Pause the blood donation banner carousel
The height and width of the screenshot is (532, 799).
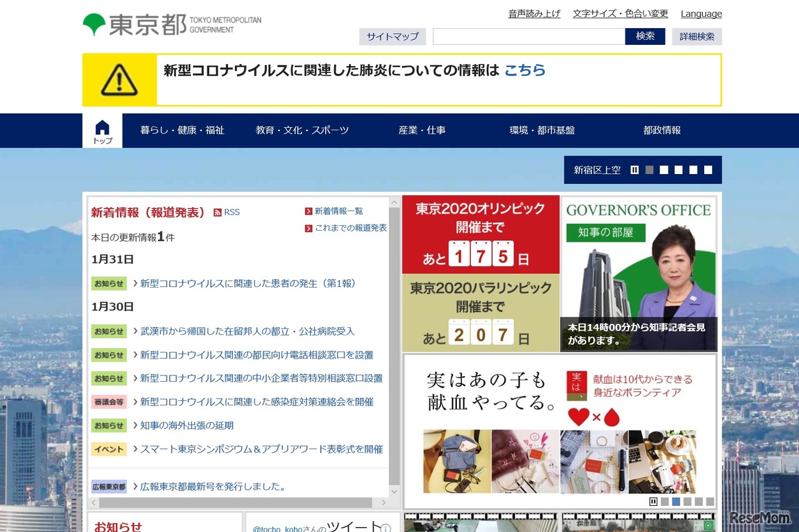(x=653, y=501)
